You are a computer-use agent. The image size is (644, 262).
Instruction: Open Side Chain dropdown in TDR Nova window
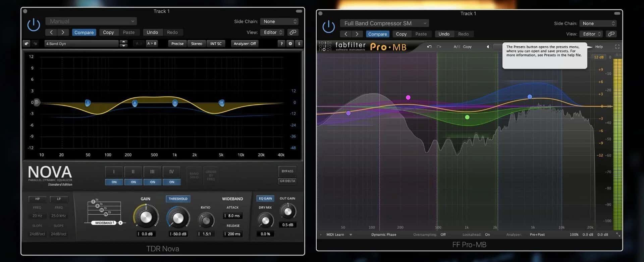click(x=279, y=21)
